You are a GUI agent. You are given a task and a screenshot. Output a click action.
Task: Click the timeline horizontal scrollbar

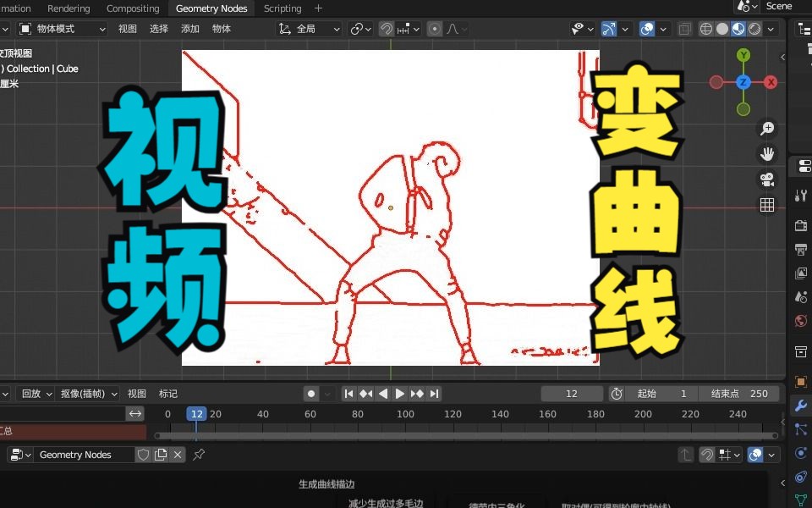point(466,435)
